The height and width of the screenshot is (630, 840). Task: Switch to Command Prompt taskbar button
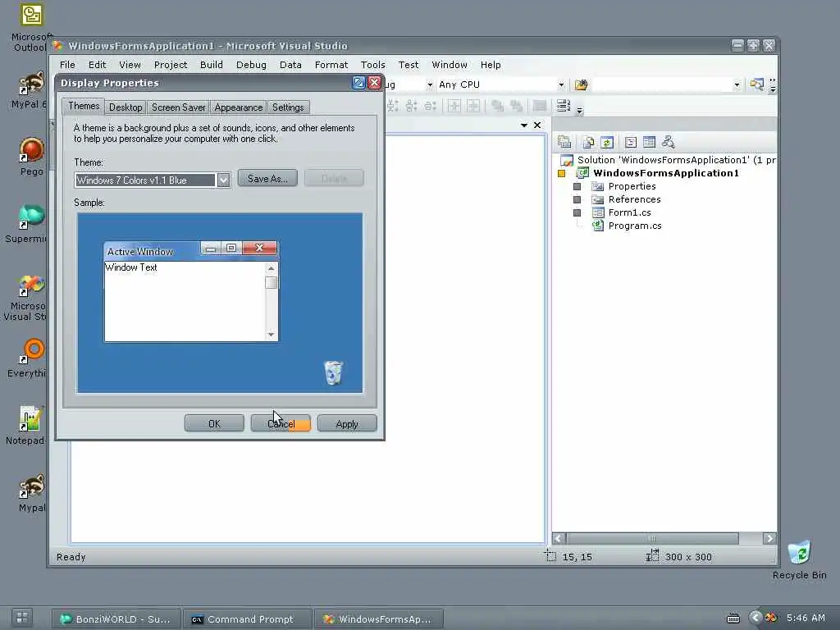coord(247,619)
